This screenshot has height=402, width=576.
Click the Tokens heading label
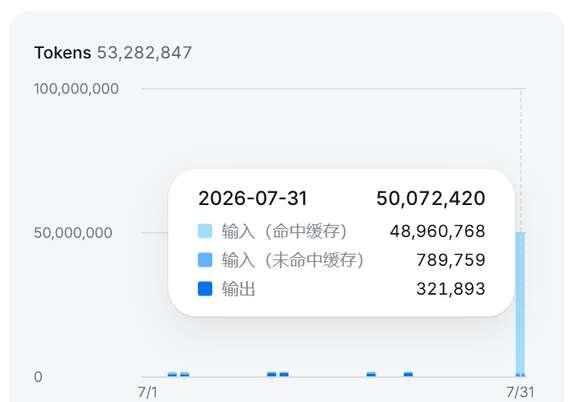click(62, 53)
